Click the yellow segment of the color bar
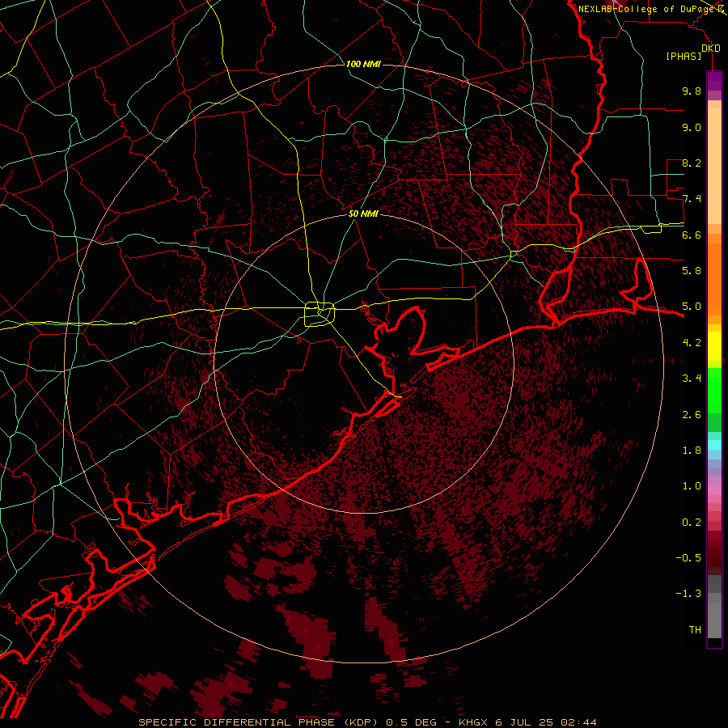This screenshot has height=728, width=728. (x=714, y=346)
